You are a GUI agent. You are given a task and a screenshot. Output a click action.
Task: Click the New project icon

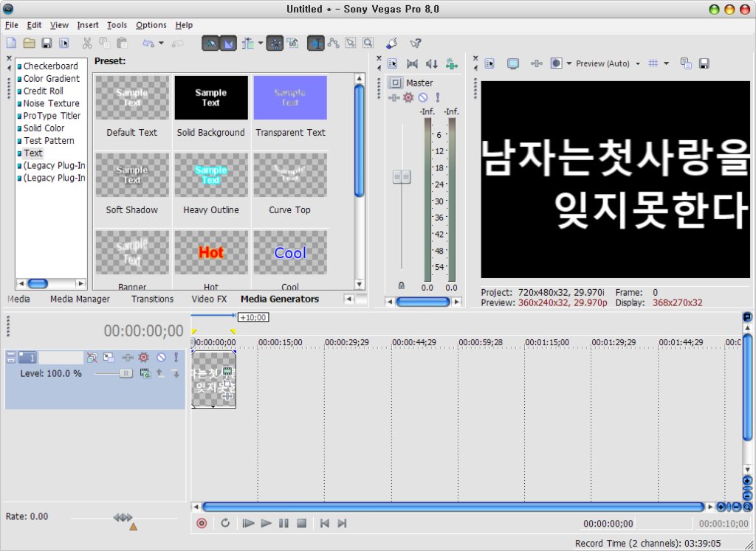click(12, 43)
